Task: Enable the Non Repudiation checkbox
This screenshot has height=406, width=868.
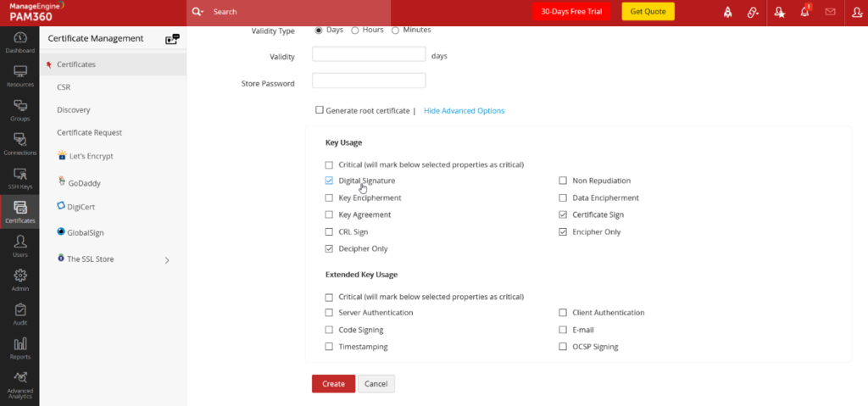Action: click(563, 181)
